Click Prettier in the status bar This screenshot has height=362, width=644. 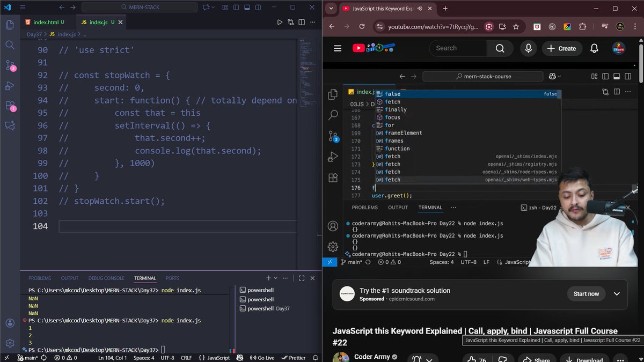(294, 358)
